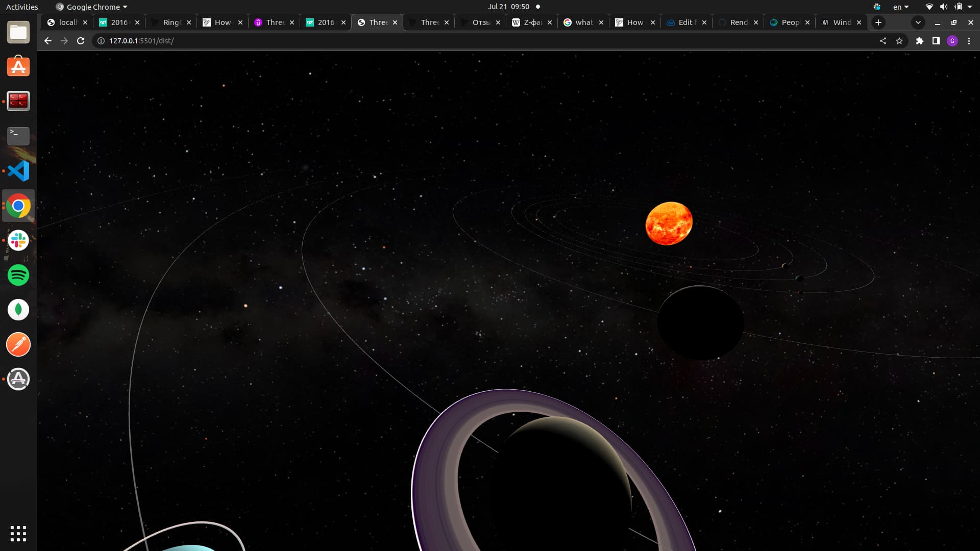Screen dimensions: 980x551
Task: Open the Google Chrome title-bar dropdown
Action: click(91, 7)
